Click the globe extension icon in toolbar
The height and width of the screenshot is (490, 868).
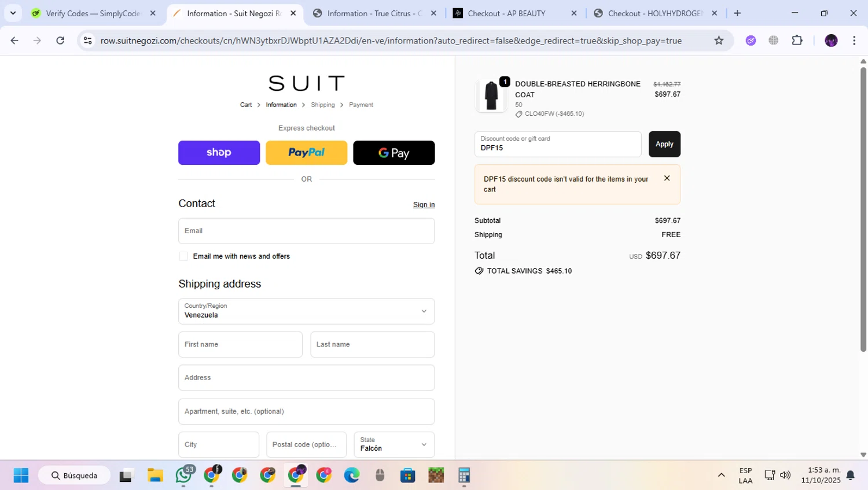click(x=774, y=40)
